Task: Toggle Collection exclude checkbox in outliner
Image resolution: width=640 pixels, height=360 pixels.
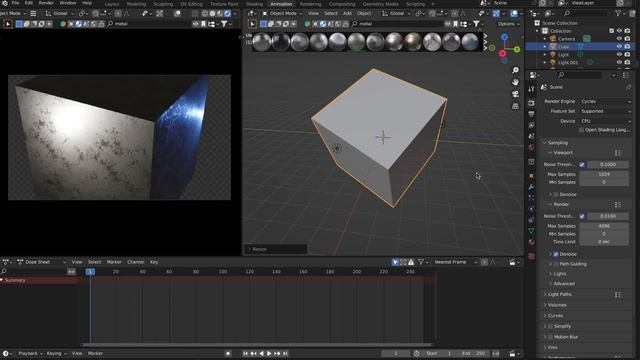Action: [x=611, y=31]
